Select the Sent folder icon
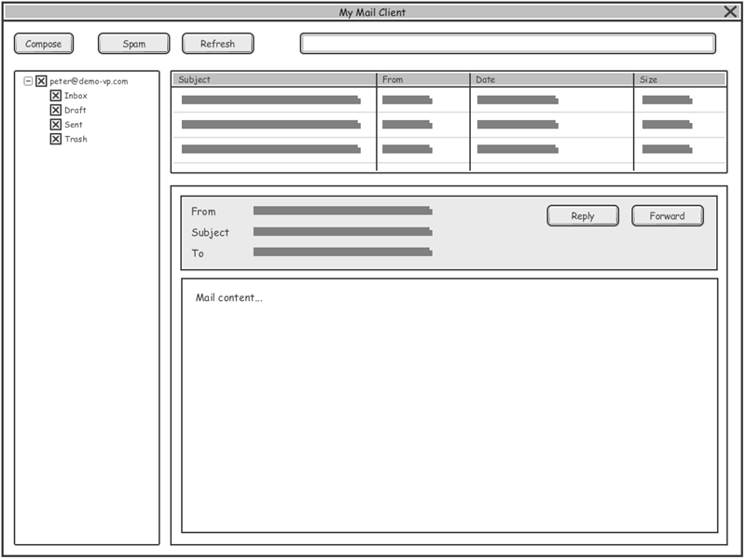 (55, 124)
